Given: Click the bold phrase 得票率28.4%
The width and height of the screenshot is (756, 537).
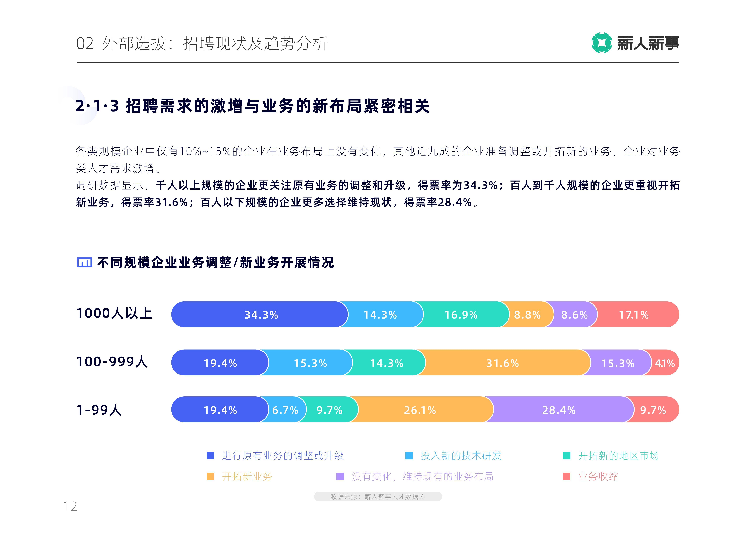Looking at the screenshot, I should pyautogui.click(x=438, y=202).
